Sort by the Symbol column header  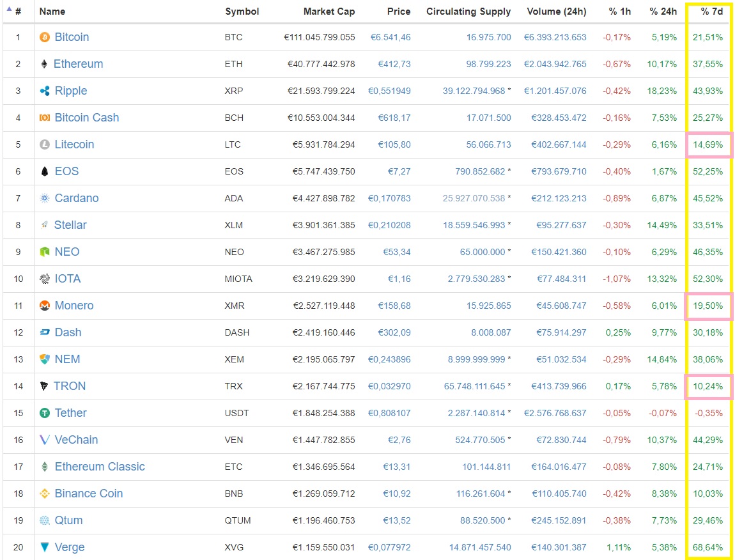(242, 12)
